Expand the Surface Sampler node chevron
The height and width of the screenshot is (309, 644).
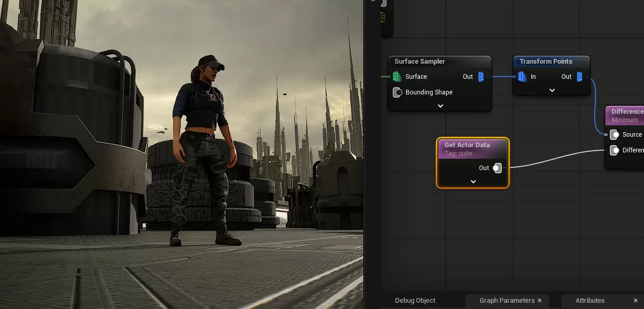[x=440, y=106]
